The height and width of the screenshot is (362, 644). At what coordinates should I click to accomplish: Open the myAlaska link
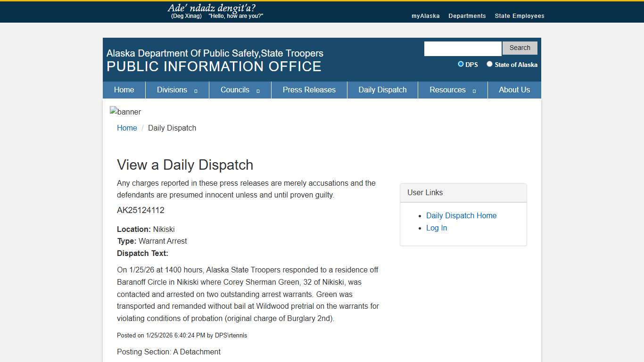tap(425, 16)
